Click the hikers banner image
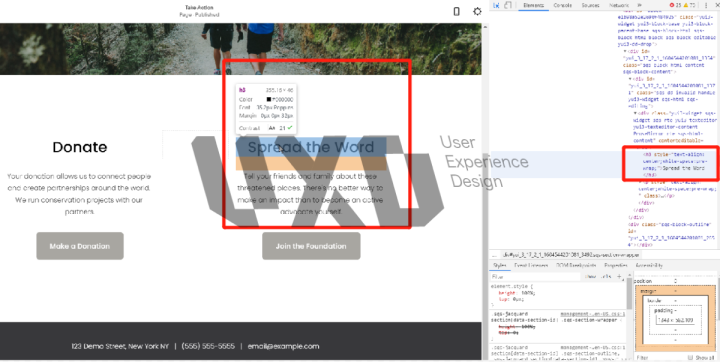The width and height of the screenshot is (720, 362). click(x=241, y=49)
